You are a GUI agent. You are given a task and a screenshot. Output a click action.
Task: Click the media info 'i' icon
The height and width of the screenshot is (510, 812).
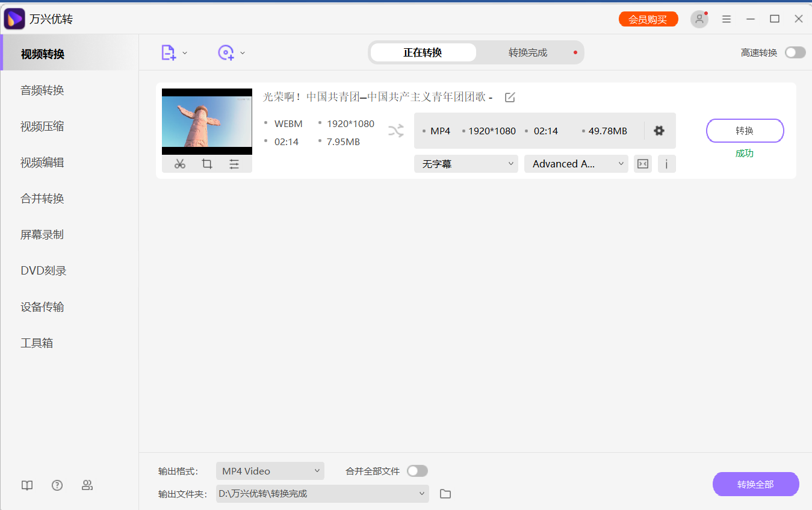coord(666,163)
